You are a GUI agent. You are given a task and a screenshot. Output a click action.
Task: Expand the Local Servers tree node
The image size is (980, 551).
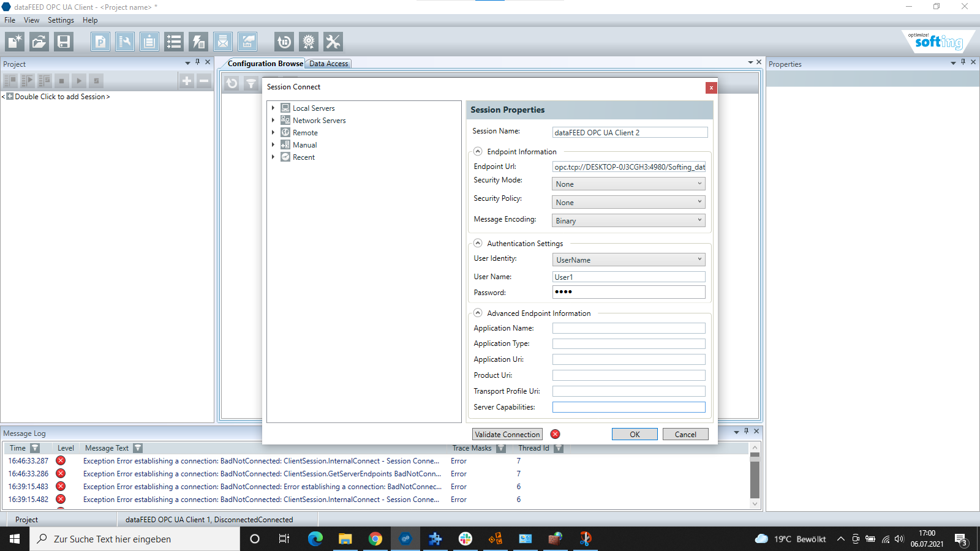(x=273, y=108)
